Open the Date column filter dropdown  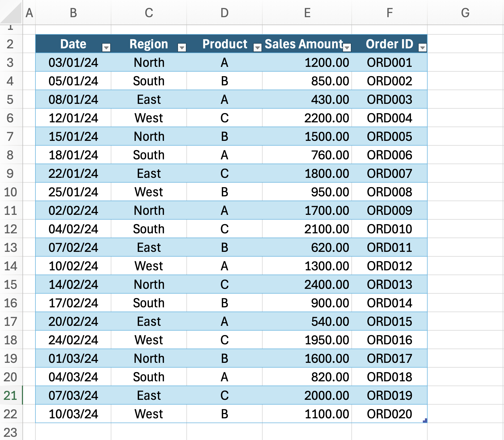point(106,48)
